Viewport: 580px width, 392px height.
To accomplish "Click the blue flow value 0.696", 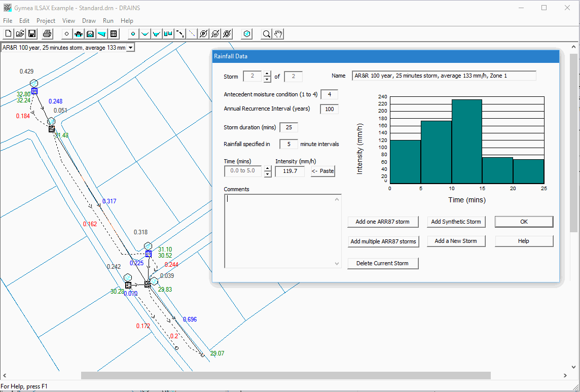I will click(190, 319).
